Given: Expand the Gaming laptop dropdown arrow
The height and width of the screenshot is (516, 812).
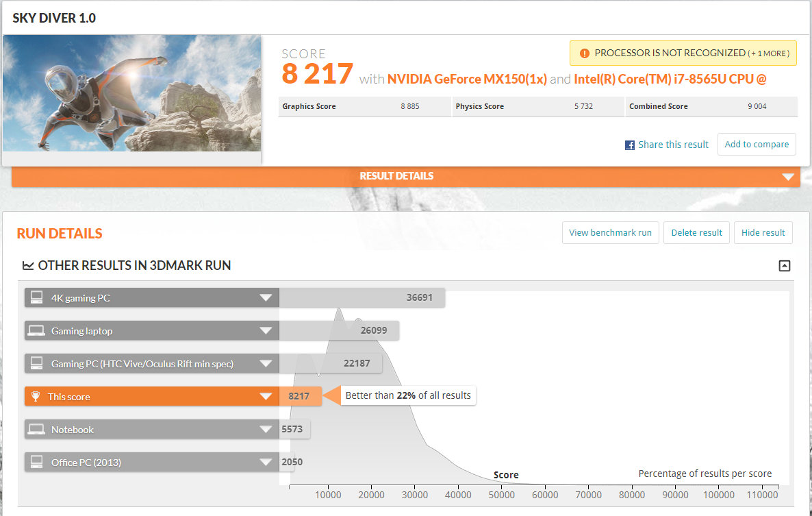Looking at the screenshot, I should (266, 330).
